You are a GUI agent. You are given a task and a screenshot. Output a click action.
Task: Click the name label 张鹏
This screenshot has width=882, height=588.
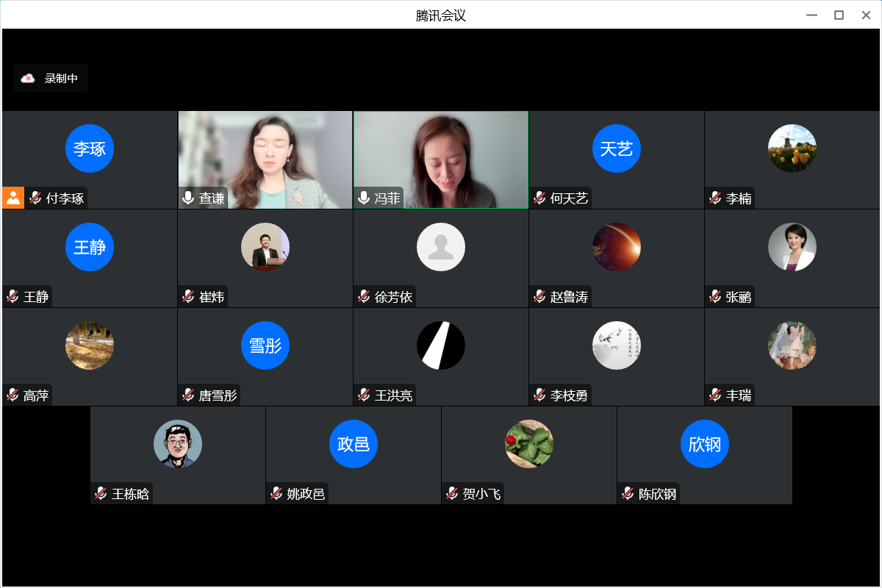click(739, 296)
